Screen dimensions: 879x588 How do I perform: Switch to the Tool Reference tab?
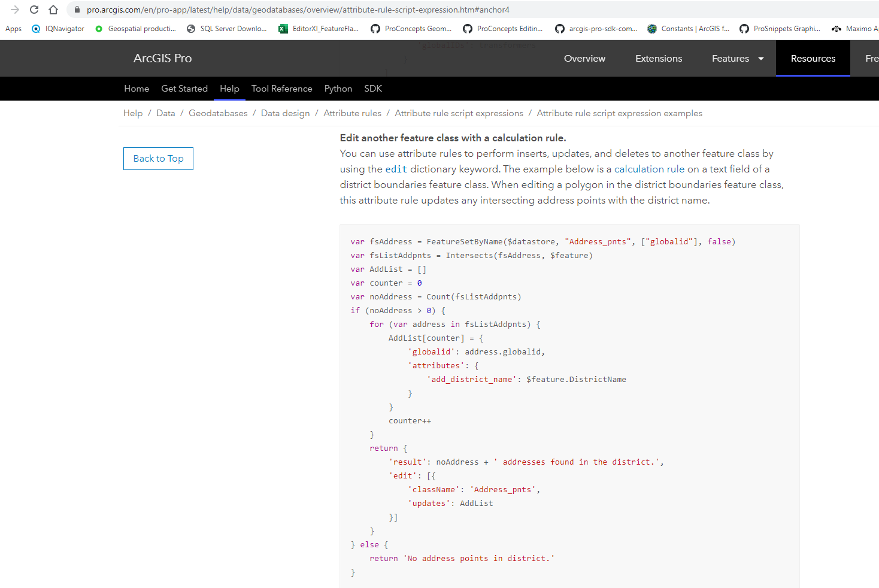[281, 89]
